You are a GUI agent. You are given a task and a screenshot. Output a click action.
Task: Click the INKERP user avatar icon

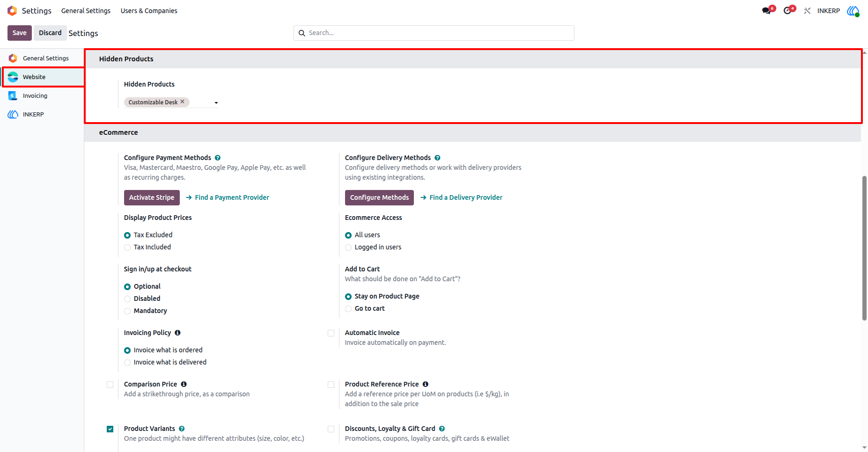pyautogui.click(x=853, y=11)
